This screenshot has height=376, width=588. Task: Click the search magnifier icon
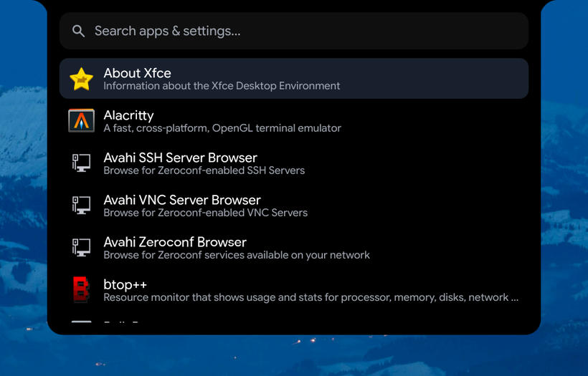point(78,31)
